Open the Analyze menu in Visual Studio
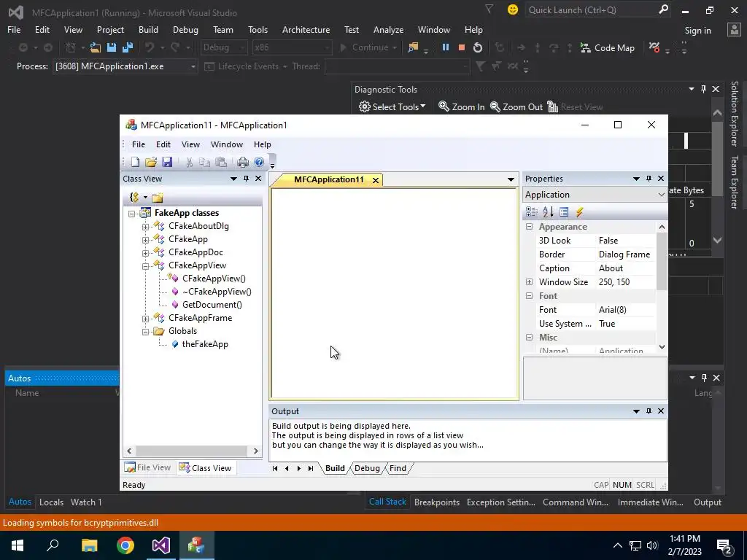The image size is (747, 560). pyautogui.click(x=388, y=29)
